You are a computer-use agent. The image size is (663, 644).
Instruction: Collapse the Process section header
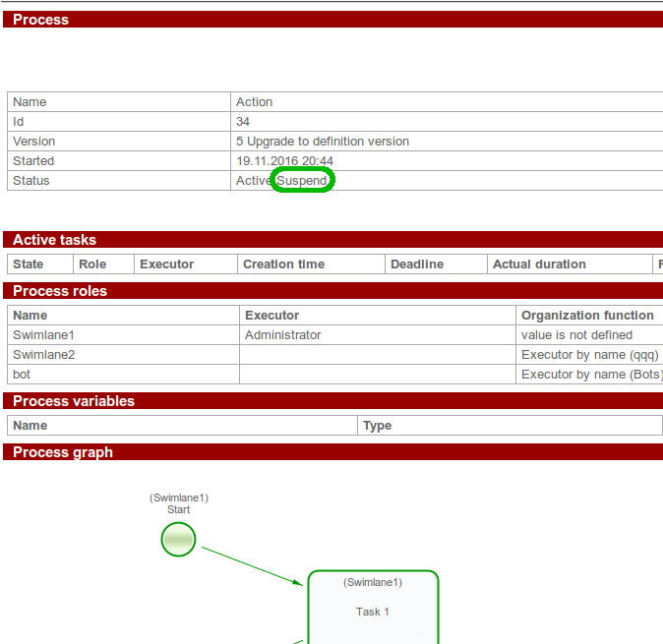[x=40, y=20]
